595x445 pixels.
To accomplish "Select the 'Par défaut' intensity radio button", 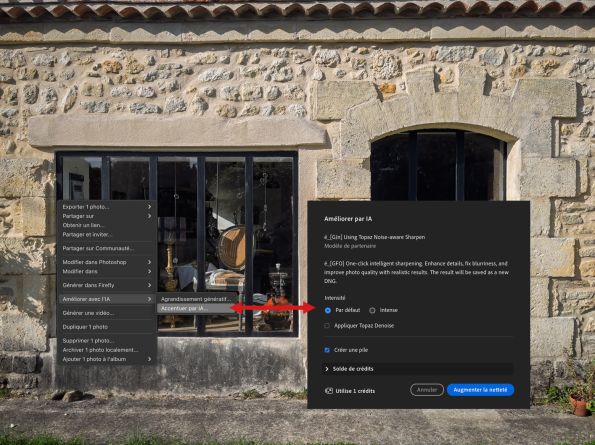I will (328, 310).
